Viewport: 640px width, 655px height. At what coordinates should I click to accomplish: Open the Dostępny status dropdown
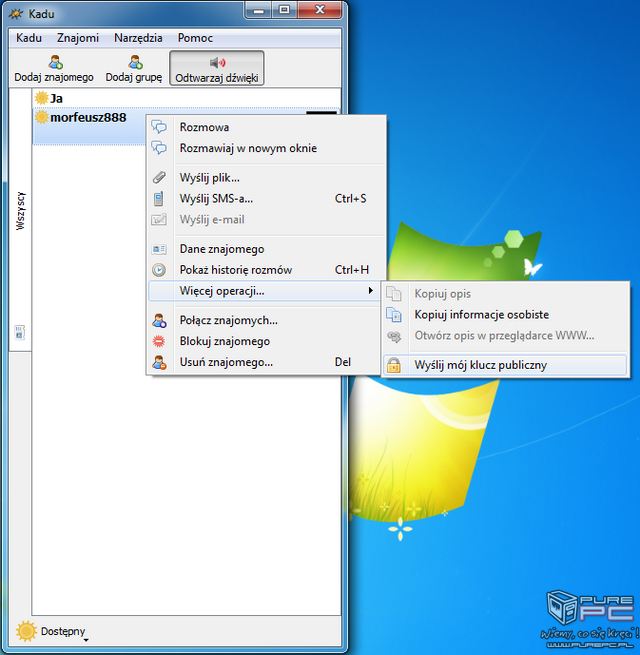coord(65,632)
